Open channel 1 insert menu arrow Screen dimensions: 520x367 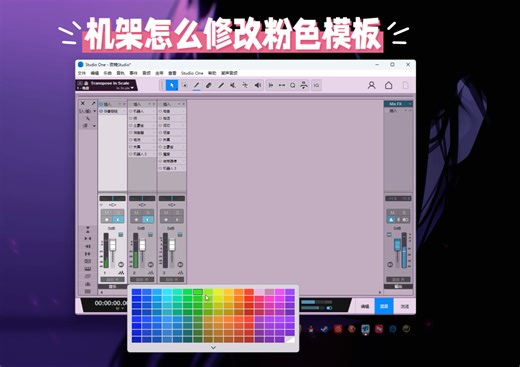coord(120,104)
